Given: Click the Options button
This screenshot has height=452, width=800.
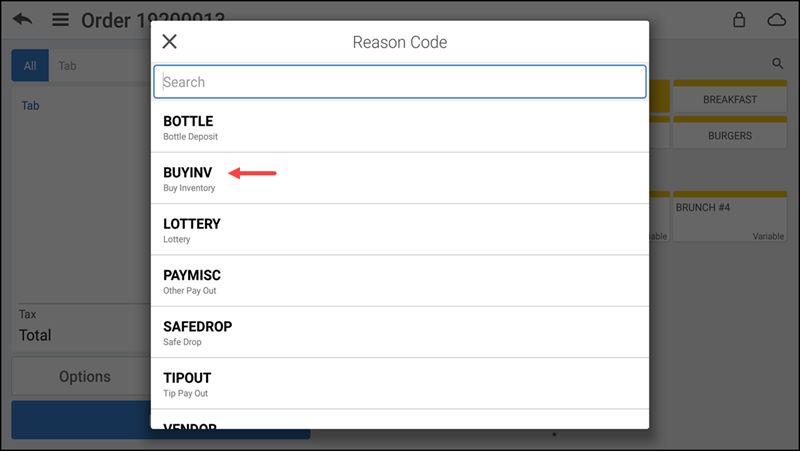Looking at the screenshot, I should click(x=84, y=376).
